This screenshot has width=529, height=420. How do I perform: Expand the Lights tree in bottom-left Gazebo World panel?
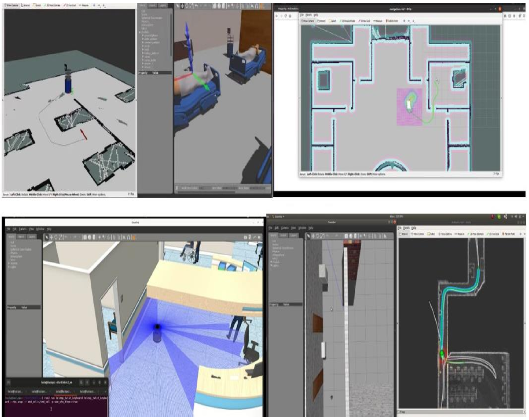[9, 267]
